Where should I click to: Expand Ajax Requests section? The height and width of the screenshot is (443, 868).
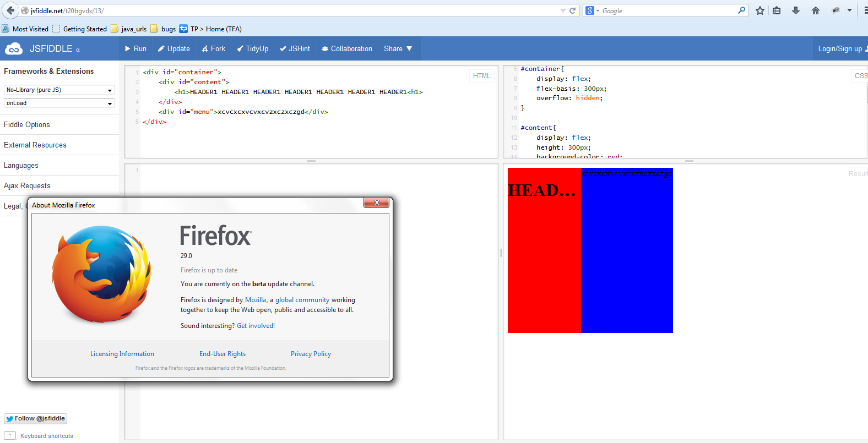(x=27, y=185)
